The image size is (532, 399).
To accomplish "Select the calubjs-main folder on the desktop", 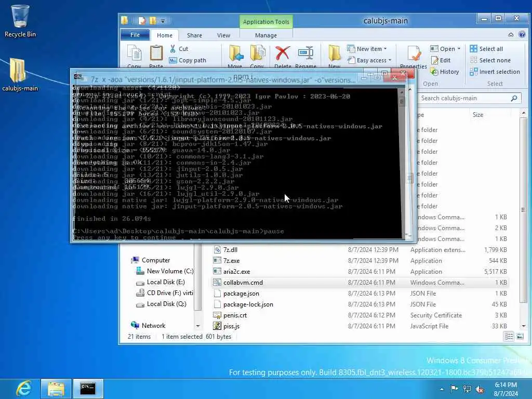I will pos(20,75).
